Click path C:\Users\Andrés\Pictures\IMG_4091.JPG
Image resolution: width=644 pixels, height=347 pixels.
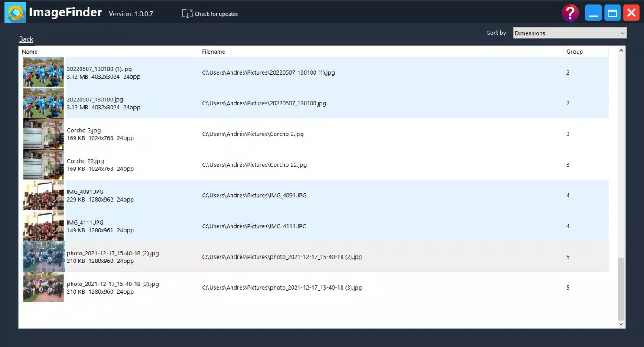pyautogui.click(x=254, y=196)
